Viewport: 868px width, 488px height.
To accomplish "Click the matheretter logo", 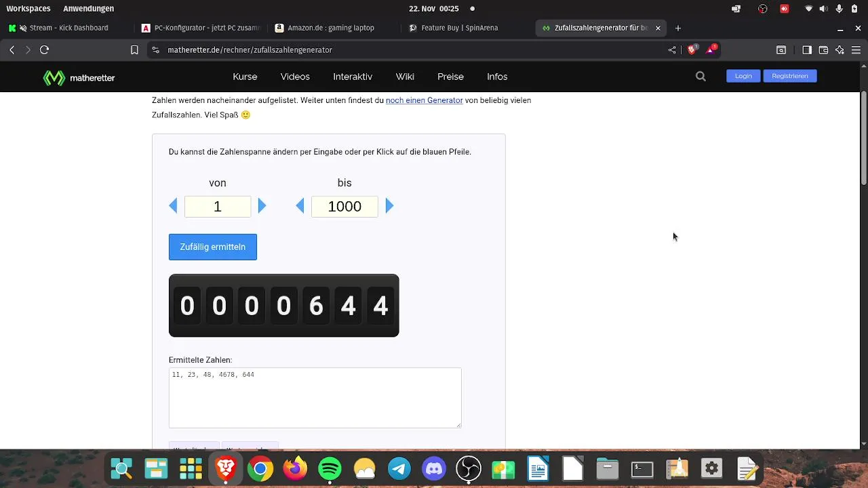I will [x=79, y=77].
